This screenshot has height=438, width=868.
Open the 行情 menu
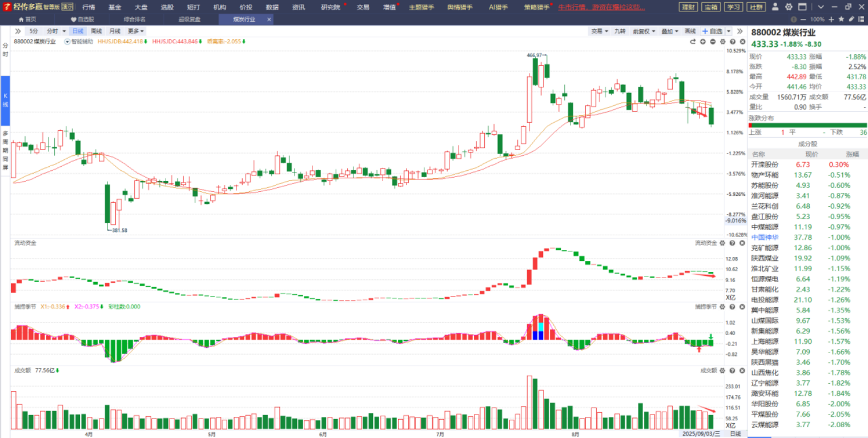pos(89,7)
